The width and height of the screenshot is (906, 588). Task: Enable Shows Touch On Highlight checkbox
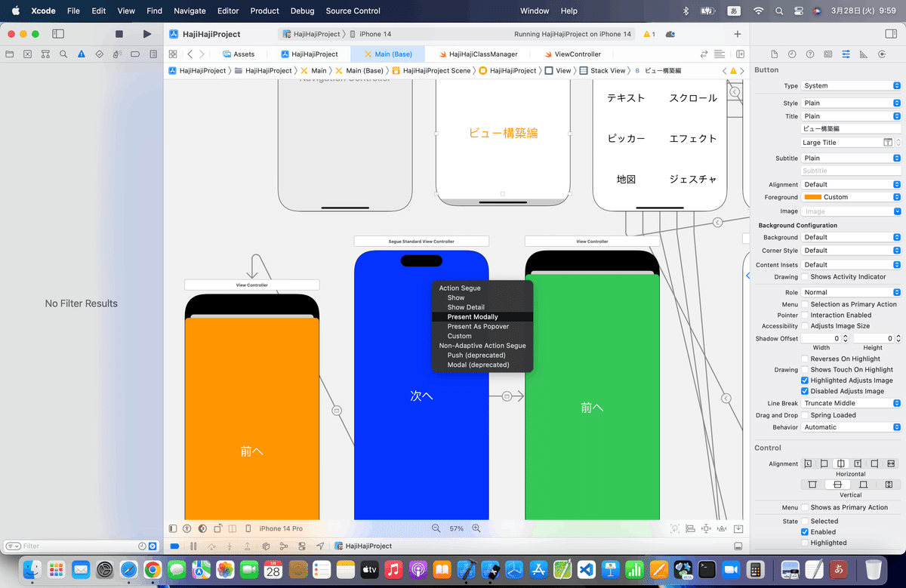tap(805, 370)
